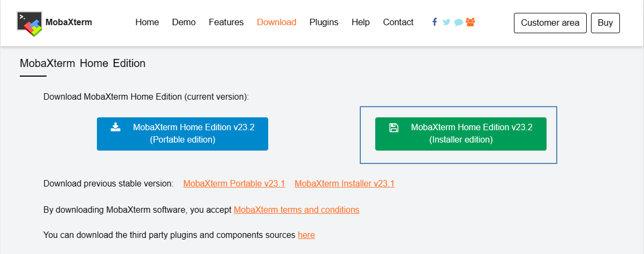This screenshot has width=644, height=254.
Task: Open the Help navigation item
Action: (x=361, y=23)
